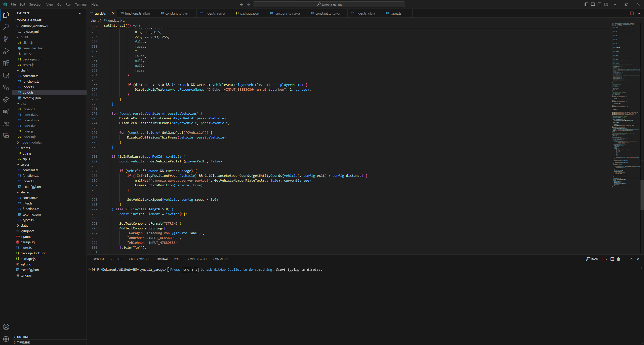The width and height of the screenshot is (644, 345).
Task: Click the tynopia_garage command center search box
Action: [x=329, y=4]
